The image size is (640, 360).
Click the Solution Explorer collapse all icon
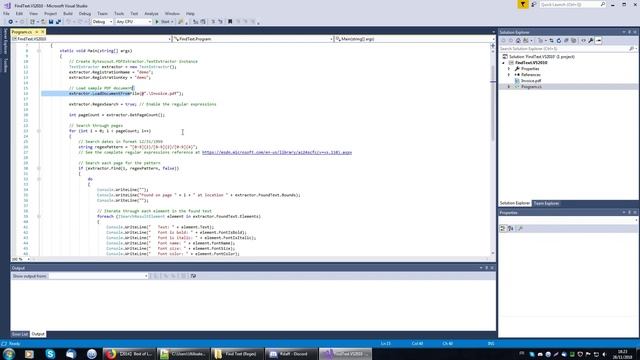[x=566, y=40]
